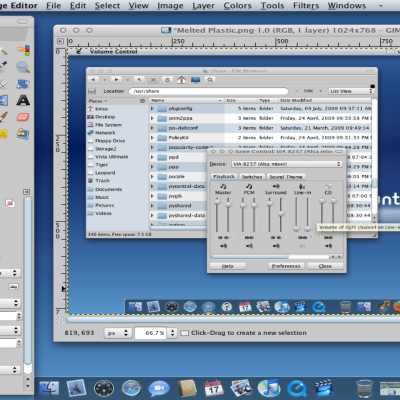Open Finder from the bottom dock
Viewport: 400px width, 400px height.
click(49, 388)
